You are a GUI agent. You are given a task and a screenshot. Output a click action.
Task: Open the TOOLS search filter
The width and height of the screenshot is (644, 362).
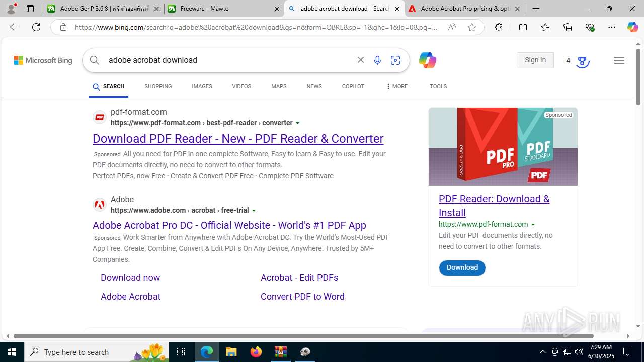point(438,86)
